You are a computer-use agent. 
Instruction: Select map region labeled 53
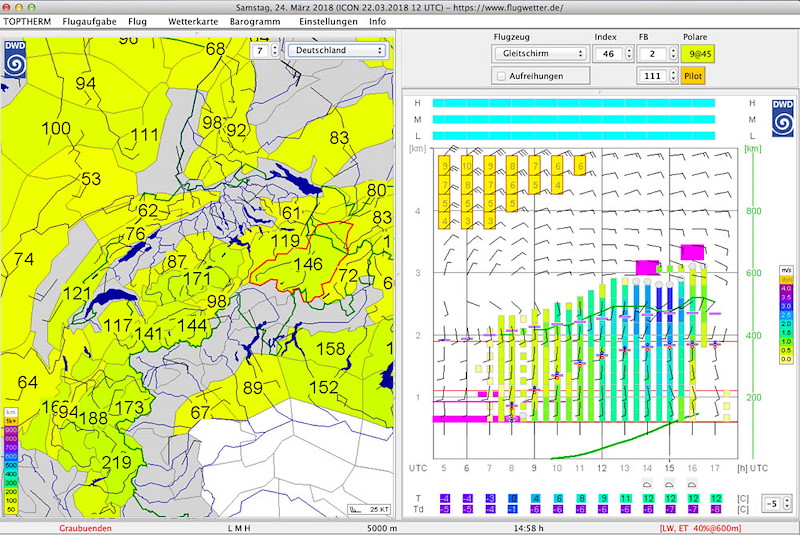click(x=91, y=179)
